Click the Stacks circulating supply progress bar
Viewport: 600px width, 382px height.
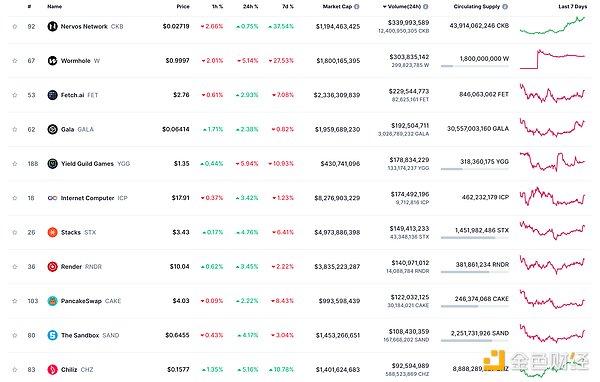click(x=475, y=238)
